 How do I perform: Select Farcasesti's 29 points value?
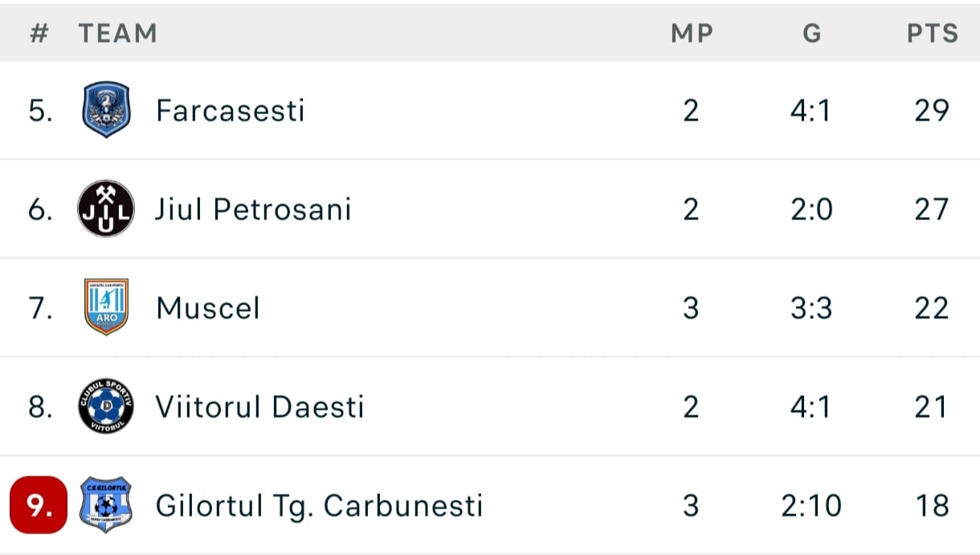[x=932, y=110]
